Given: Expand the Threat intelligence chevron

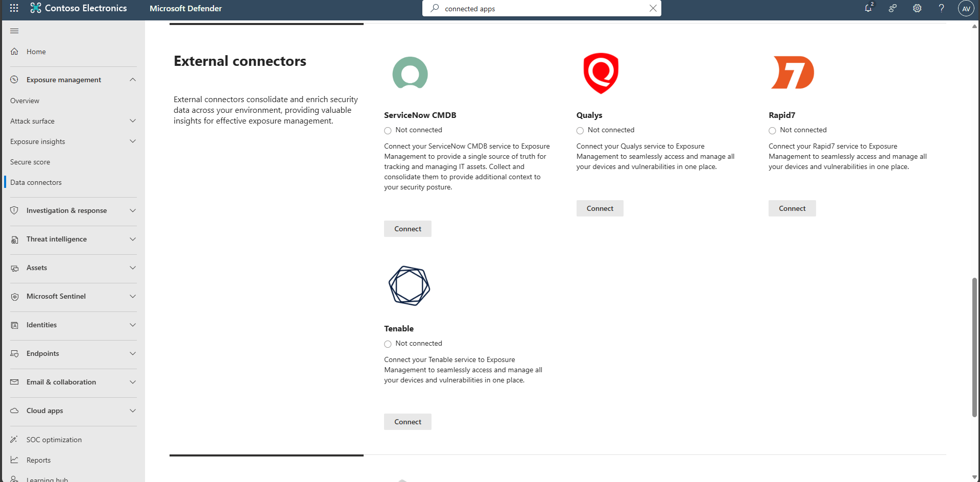Looking at the screenshot, I should click(x=133, y=239).
